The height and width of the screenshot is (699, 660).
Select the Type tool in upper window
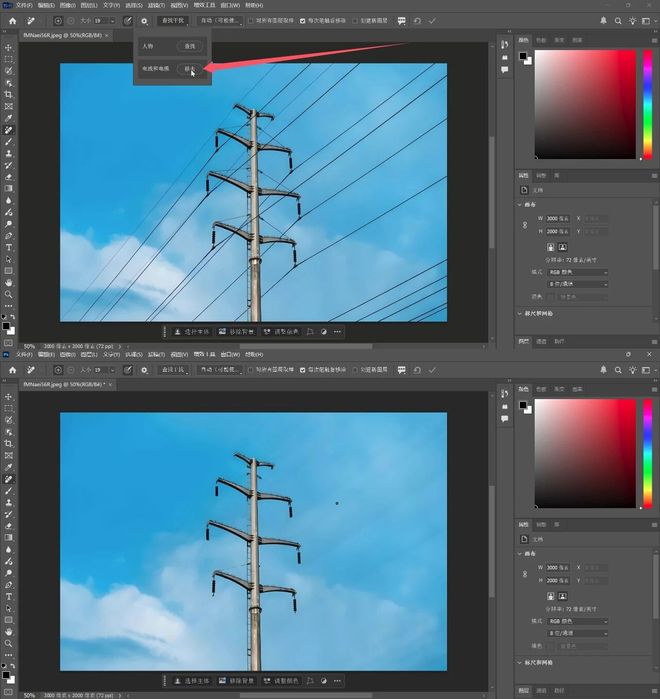click(x=8, y=247)
